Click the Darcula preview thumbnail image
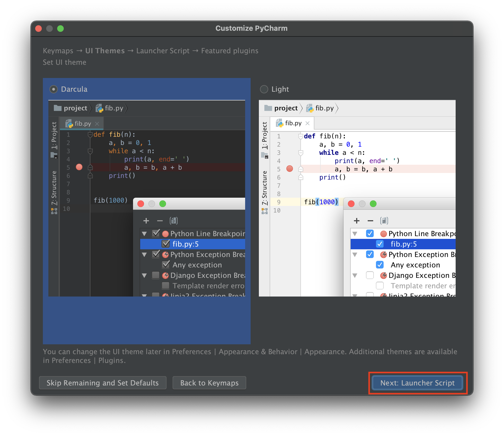Image resolution: width=504 pixels, height=436 pixels. (147, 198)
